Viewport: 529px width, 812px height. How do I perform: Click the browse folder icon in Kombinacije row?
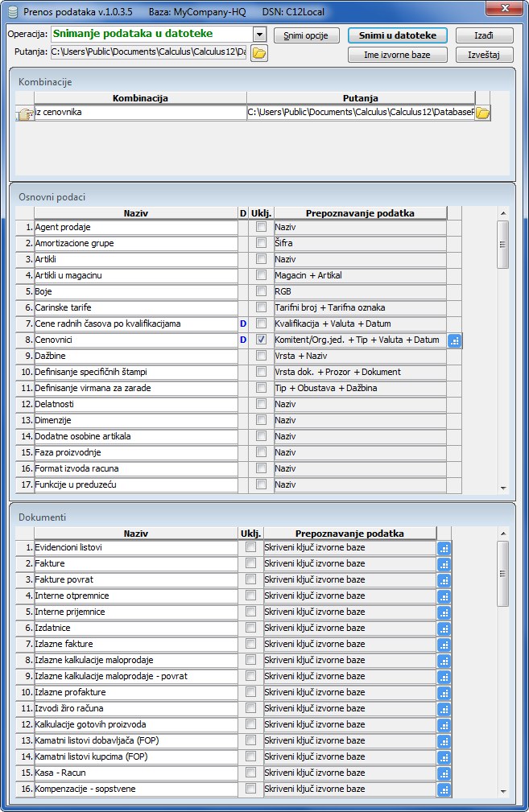click(482, 113)
